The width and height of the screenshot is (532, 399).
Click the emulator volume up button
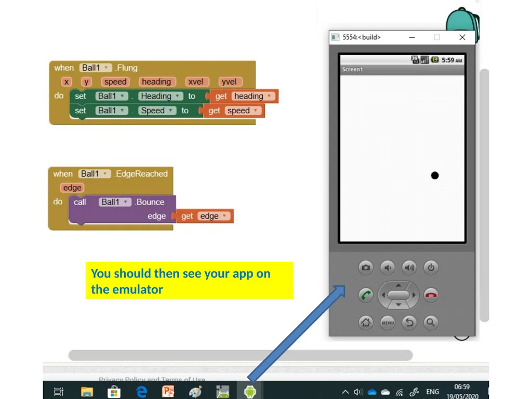coord(409,268)
